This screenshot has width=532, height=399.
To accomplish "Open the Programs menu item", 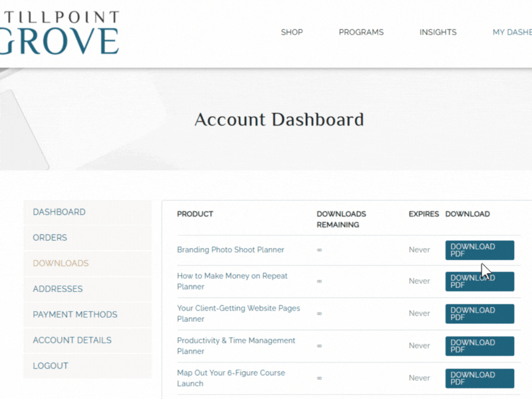I will pyautogui.click(x=361, y=32).
